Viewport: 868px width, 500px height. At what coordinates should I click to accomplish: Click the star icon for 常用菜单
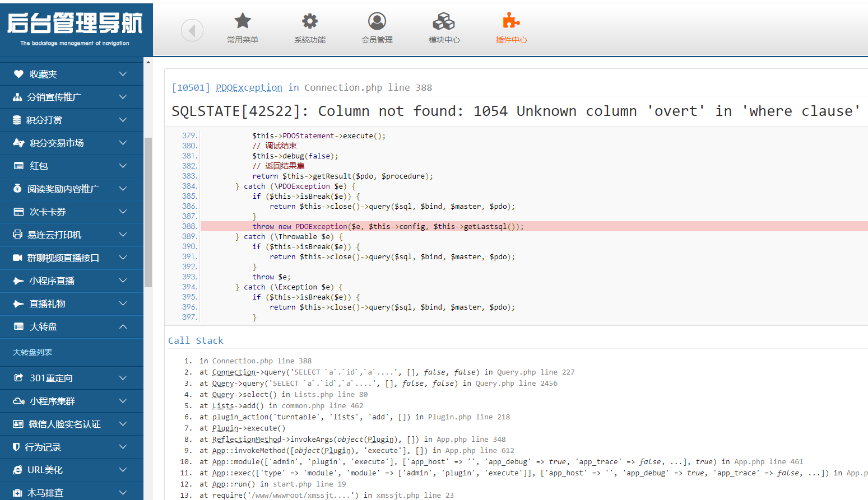pos(243,21)
